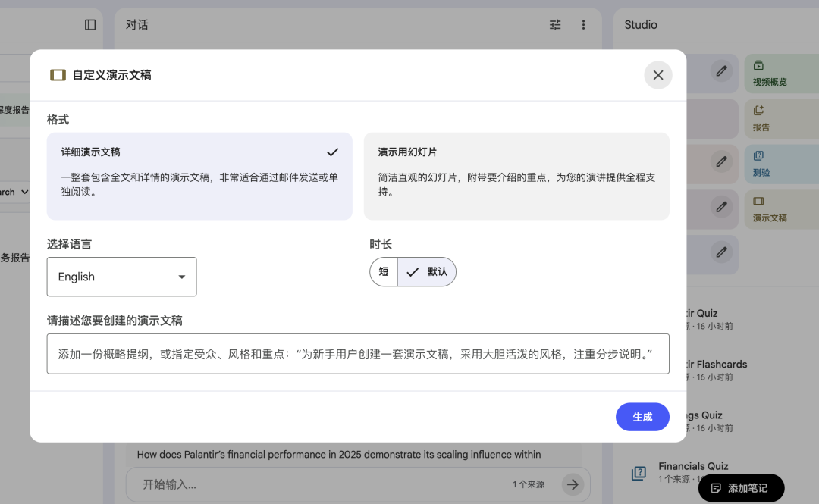Open the three-dot menu in the 对话 header
This screenshot has width=819, height=504.
(x=583, y=24)
